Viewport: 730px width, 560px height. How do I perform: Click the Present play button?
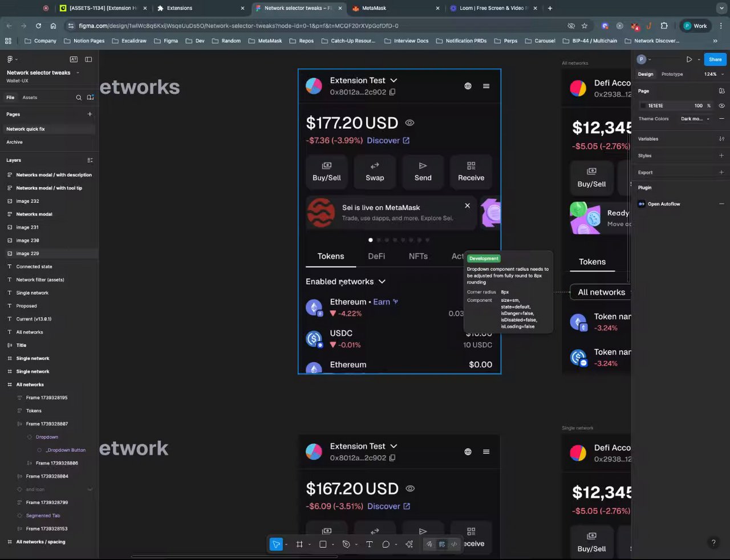tap(689, 59)
